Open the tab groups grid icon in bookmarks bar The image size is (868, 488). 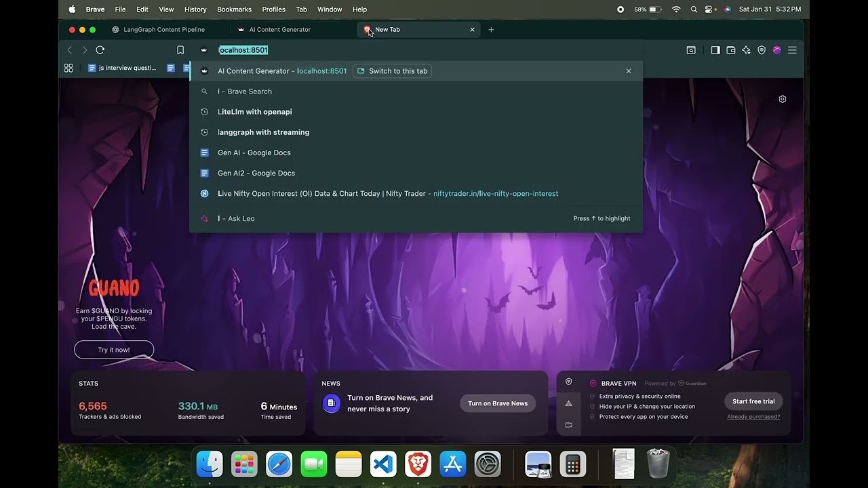(x=68, y=68)
